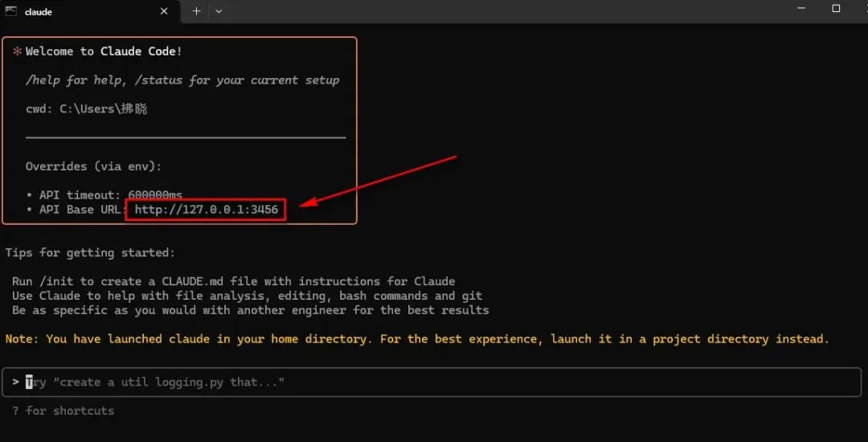Click the yellow home directory Note line
Image resolution: width=868 pixels, height=442 pixels.
point(417,339)
